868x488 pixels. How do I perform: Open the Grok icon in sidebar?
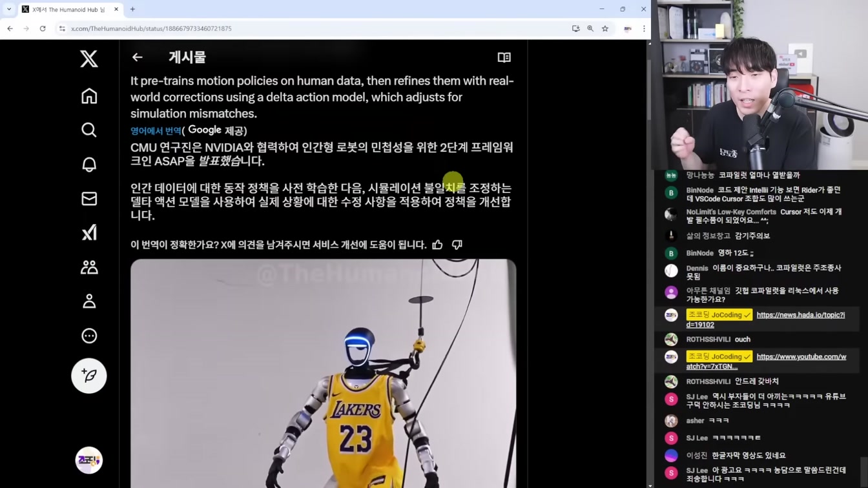(x=89, y=233)
